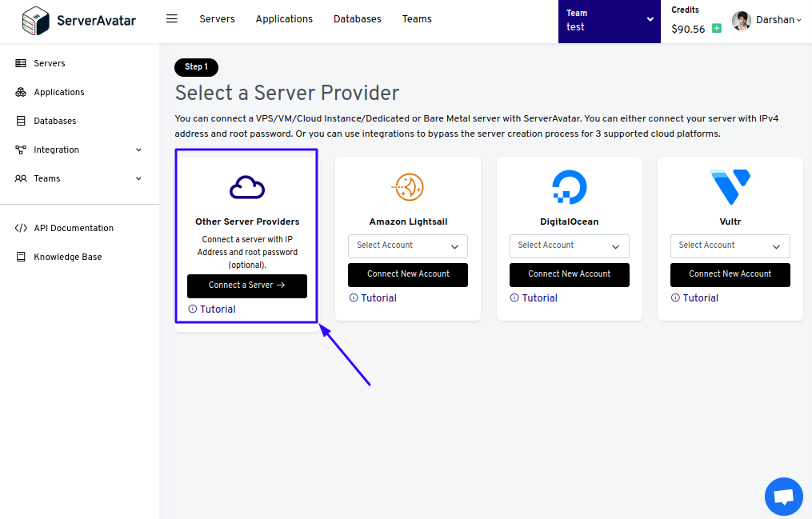Screen dimensions: 812x519
Task: Click the DigitalOcean logo
Action: coord(569,187)
